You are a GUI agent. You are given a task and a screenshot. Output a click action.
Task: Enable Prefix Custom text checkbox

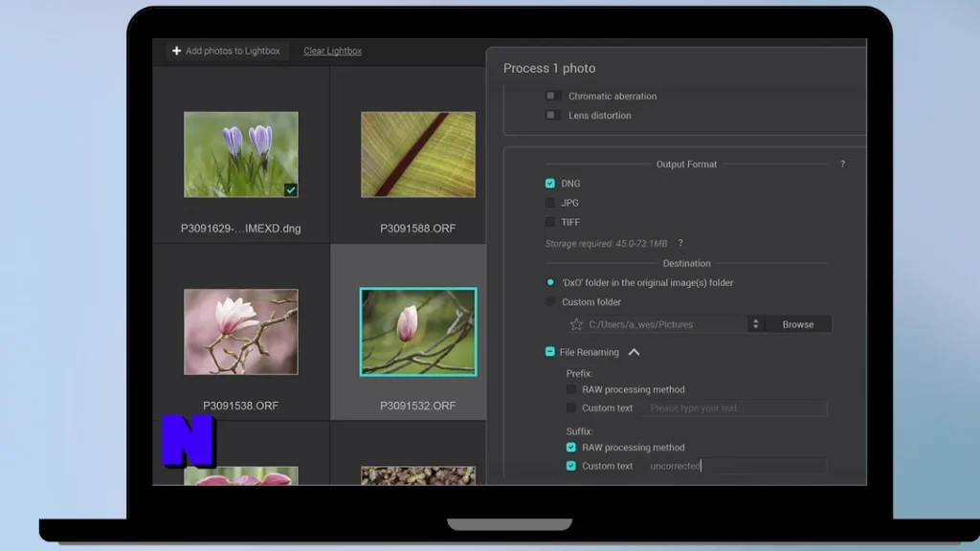point(570,408)
